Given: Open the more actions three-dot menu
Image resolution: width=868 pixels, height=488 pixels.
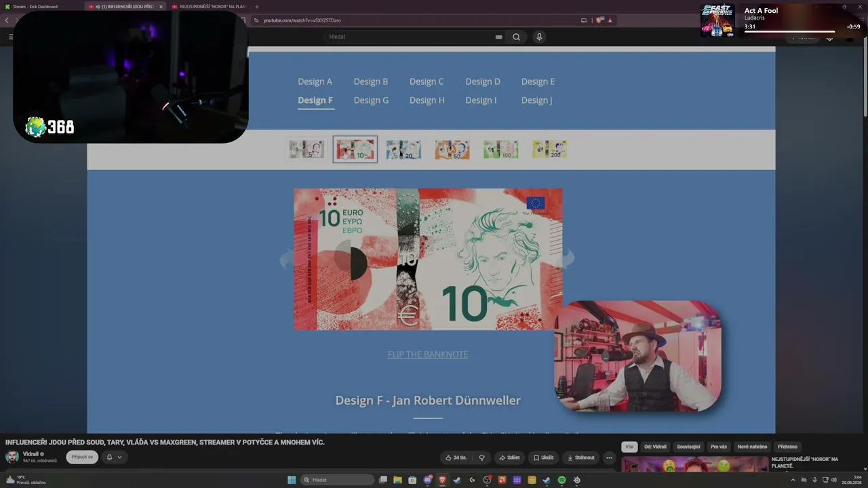Looking at the screenshot, I should pyautogui.click(x=609, y=457).
